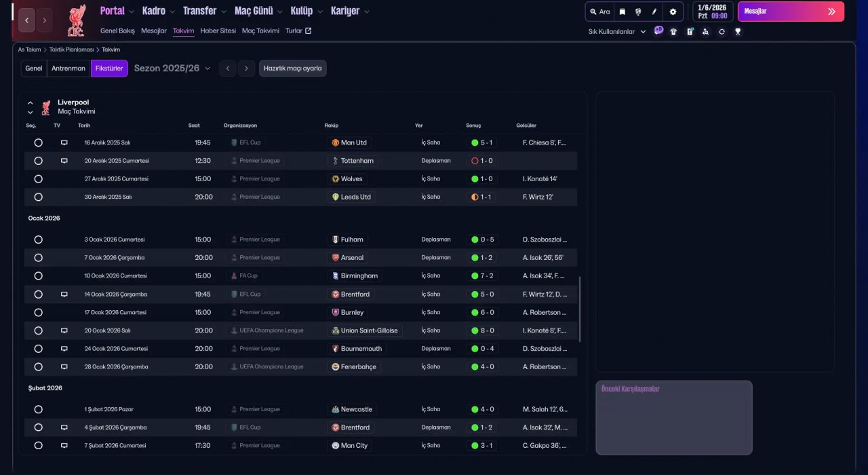Click the trophy icon in shortcuts bar

738,31
